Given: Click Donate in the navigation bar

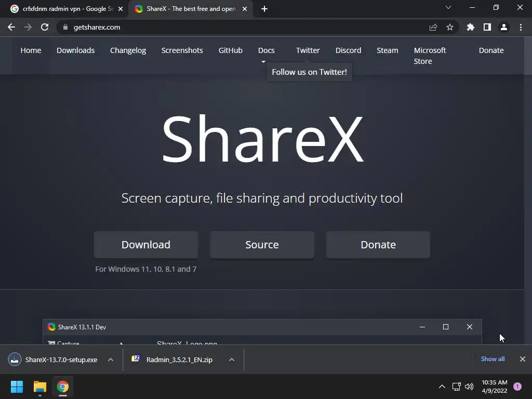Looking at the screenshot, I should click(491, 50).
